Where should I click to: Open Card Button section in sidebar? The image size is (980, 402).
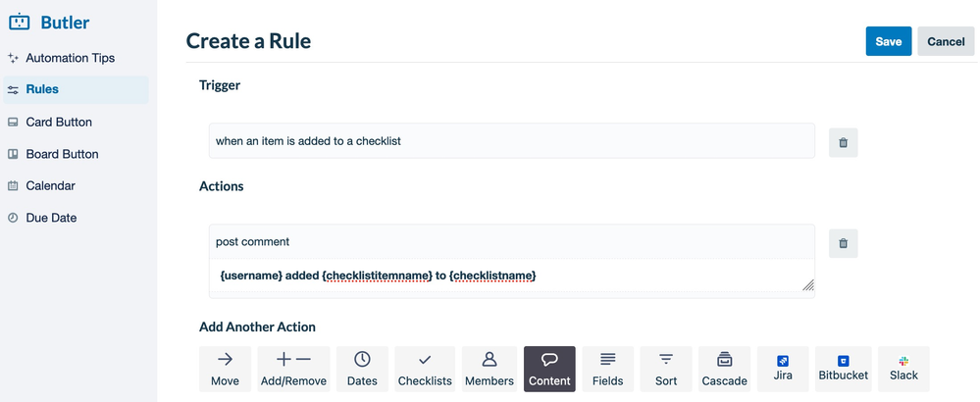click(59, 123)
